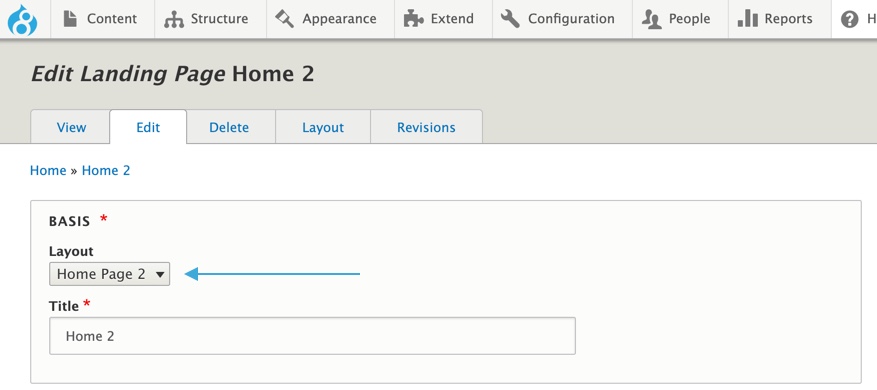Click the Help question mark icon
The height and width of the screenshot is (390, 877).
point(850,20)
